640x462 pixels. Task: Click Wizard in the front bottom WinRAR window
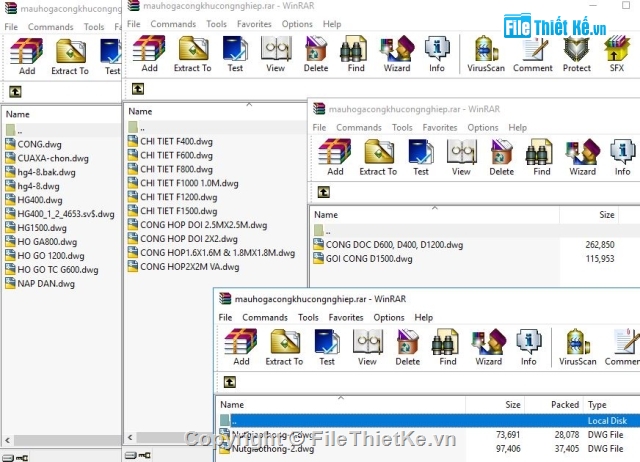489,347
